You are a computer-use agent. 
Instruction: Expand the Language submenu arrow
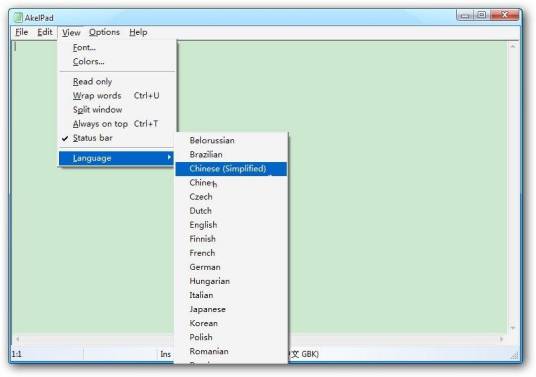pos(169,158)
